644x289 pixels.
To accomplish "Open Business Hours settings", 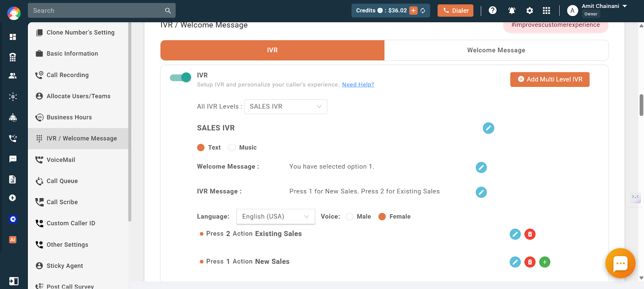I will (x=78, y=117).
